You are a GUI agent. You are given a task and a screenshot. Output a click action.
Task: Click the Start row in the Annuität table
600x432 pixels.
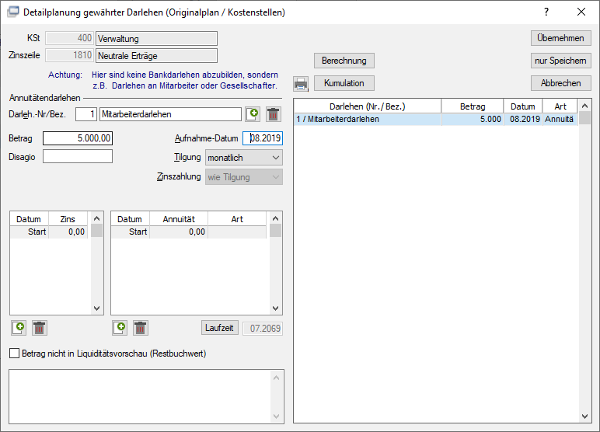tap(189, 232)
